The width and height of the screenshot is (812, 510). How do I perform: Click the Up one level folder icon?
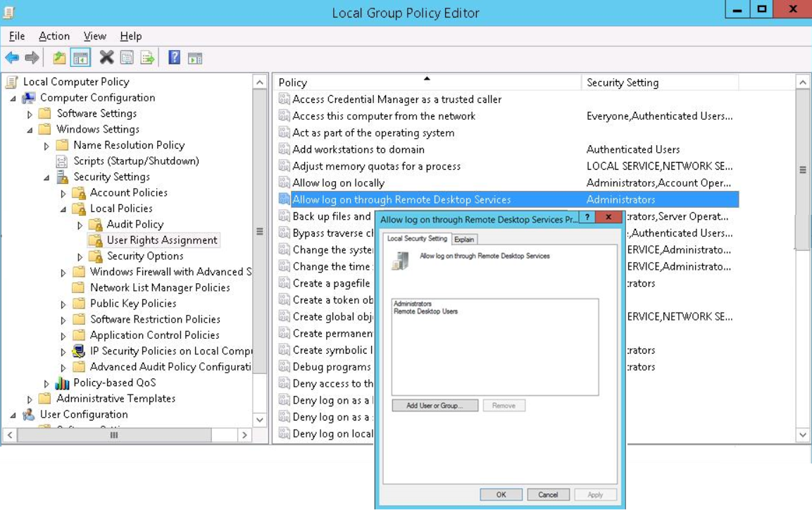[60, 58]
